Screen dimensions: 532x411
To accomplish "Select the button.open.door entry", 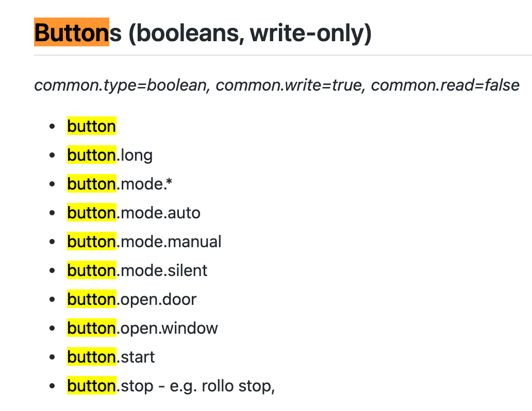I will pyautogui.click(x=131, y=299).
